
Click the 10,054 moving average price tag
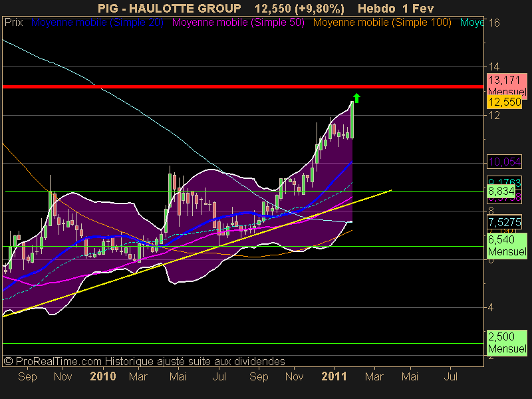point(505,162)
